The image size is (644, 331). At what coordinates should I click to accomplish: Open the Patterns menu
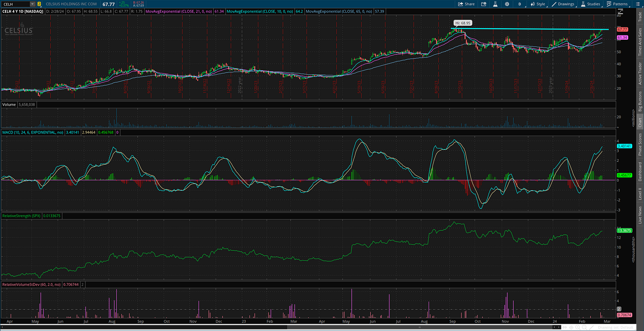tap(617, 4)
